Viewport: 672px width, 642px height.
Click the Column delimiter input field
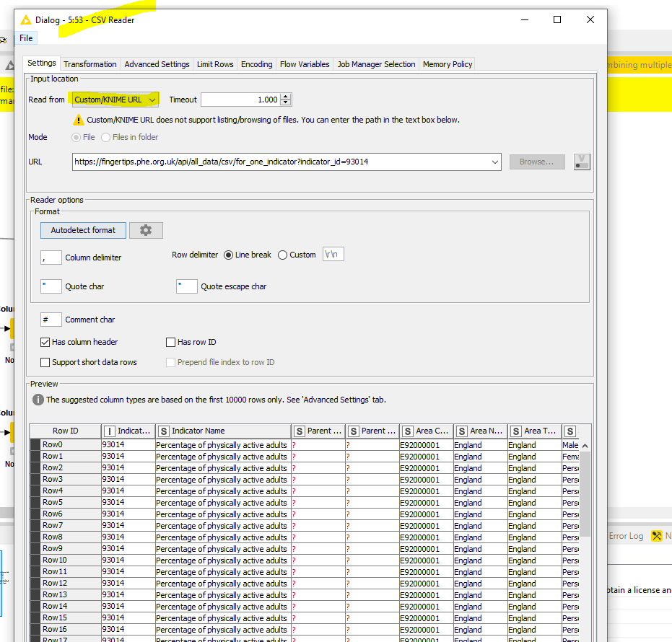[51, 258]
